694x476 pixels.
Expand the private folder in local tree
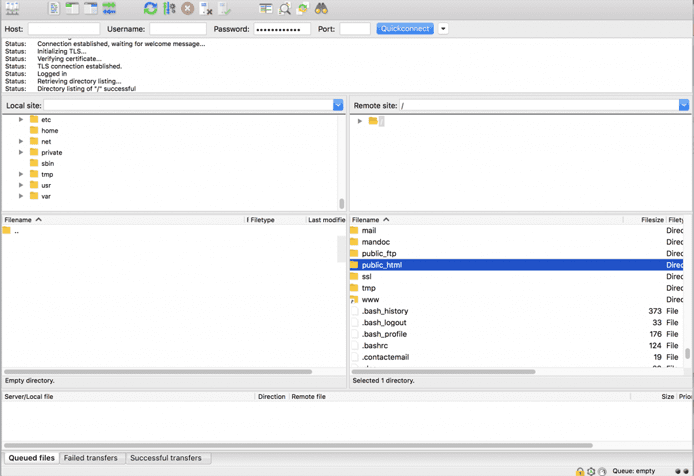[21, 153]
